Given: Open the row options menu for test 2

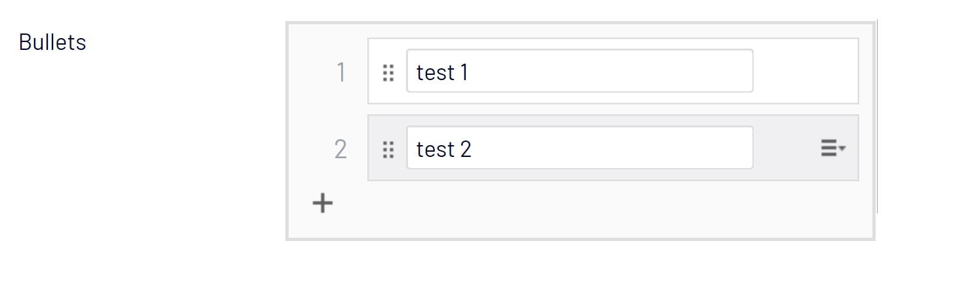Looking at the screenshot, I should point(832,150).
